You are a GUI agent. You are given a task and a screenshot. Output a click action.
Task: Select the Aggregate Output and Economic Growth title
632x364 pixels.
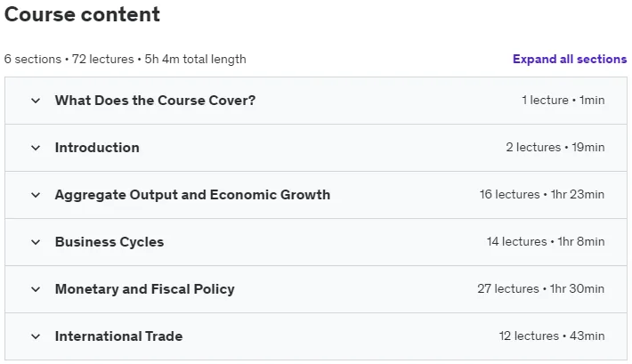coord(192,195)
